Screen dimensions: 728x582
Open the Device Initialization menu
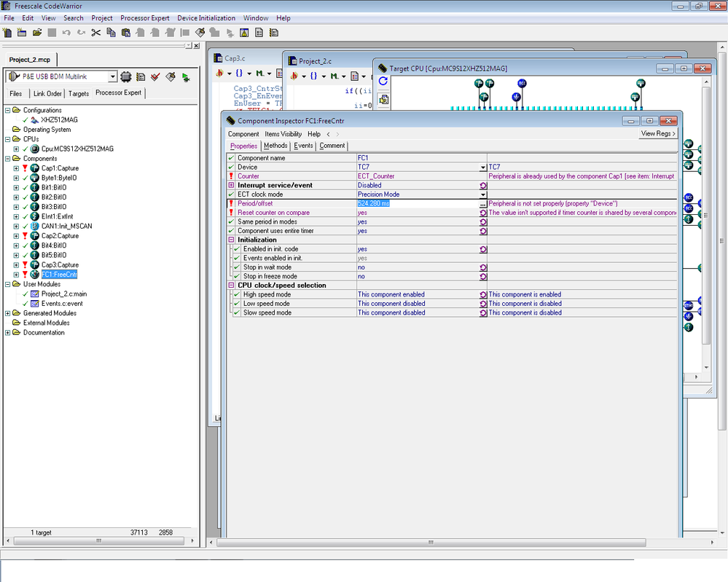pos(206,18)
